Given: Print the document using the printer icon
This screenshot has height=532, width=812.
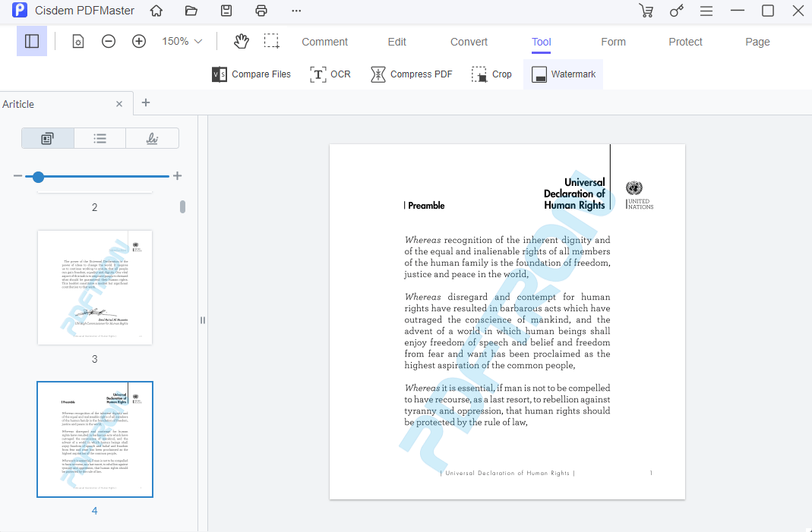Looking at the screenshot, I should pos(261,11).
